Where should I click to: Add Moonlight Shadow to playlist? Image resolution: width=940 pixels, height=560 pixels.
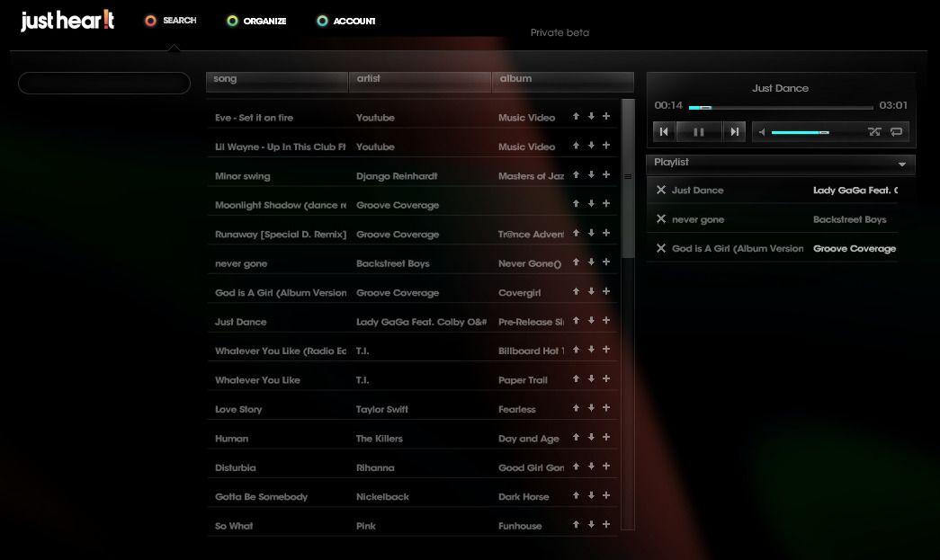pos(606,204)
